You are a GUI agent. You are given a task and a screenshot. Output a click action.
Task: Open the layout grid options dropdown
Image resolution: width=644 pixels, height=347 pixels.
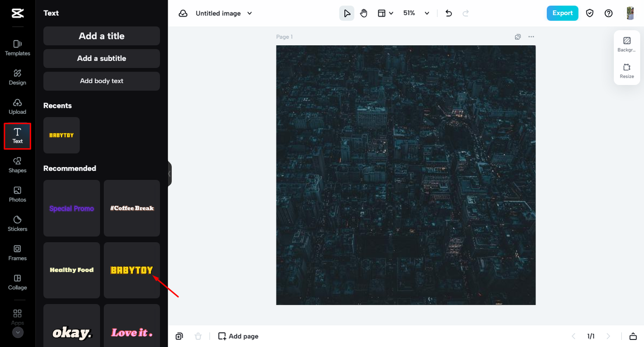pyautogui.click(x=386, y=14)
